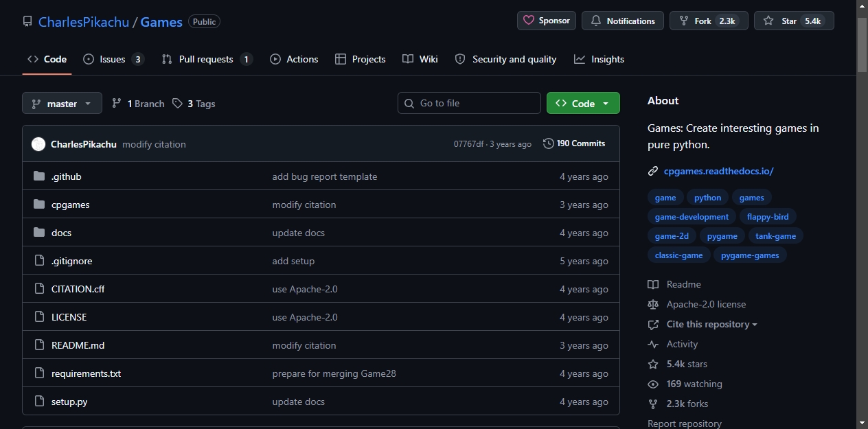Open the setup.py file name
Viewport: 868px width, 429px height.
point(69,402)
